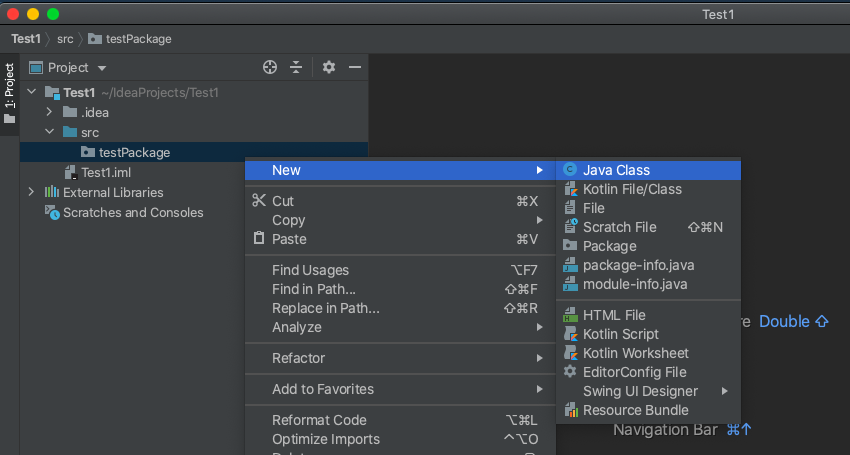Viewport: 850px width, 455px height.
Task: Click the locate/scroll-from-source crosshair icon
Action: (x=270, y=67)
